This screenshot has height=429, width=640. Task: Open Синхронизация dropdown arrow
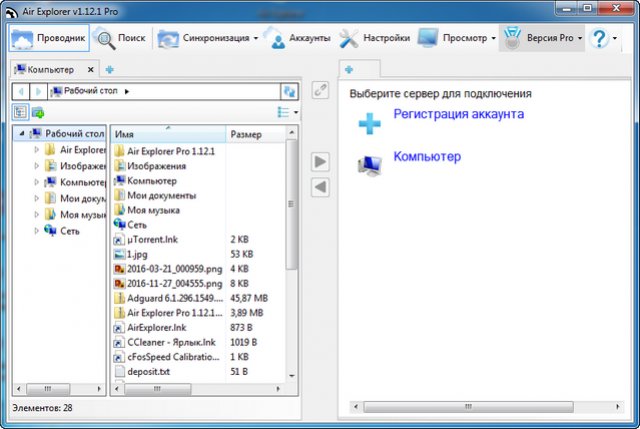coord(255,39)
